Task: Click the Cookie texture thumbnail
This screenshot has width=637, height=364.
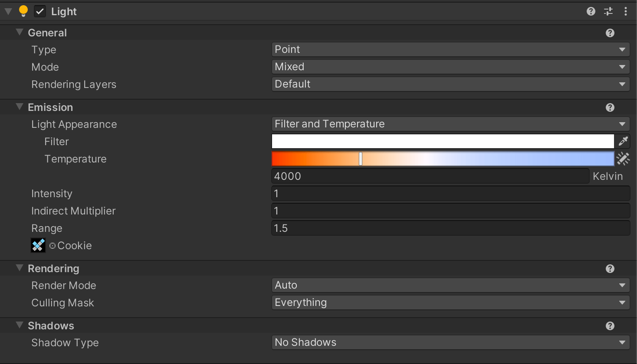Action: point(38,246)
